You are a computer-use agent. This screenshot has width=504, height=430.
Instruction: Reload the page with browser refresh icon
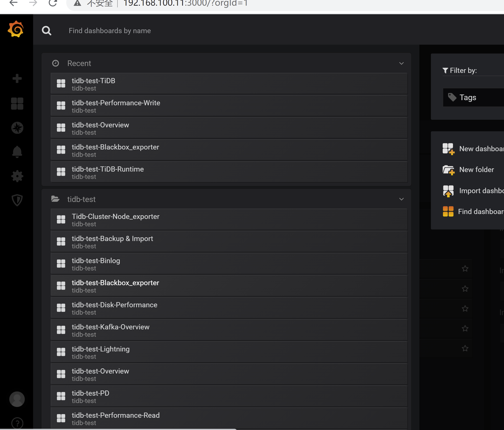53,3
